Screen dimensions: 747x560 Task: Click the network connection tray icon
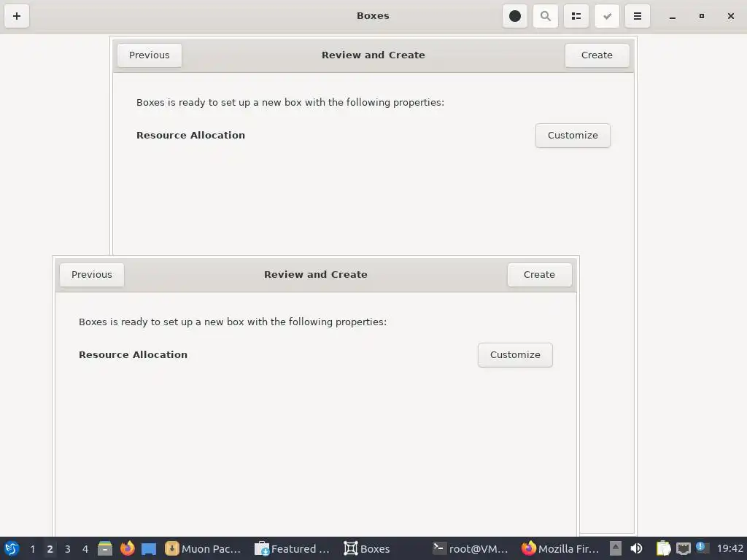(x=683, y=548)
